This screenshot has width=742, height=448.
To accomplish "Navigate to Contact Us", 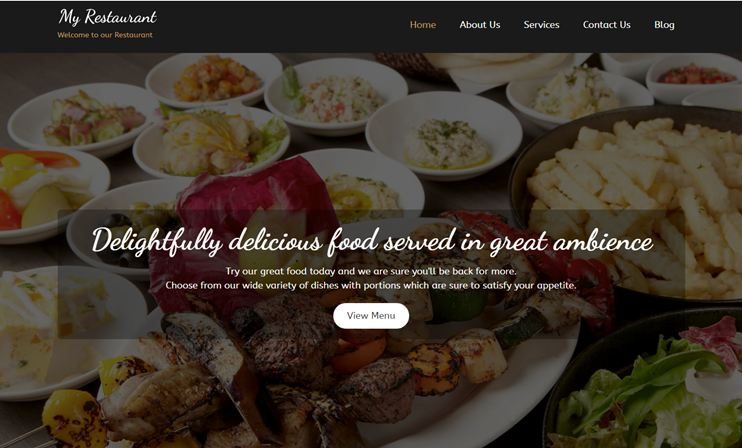I will (x=606, y=25).
